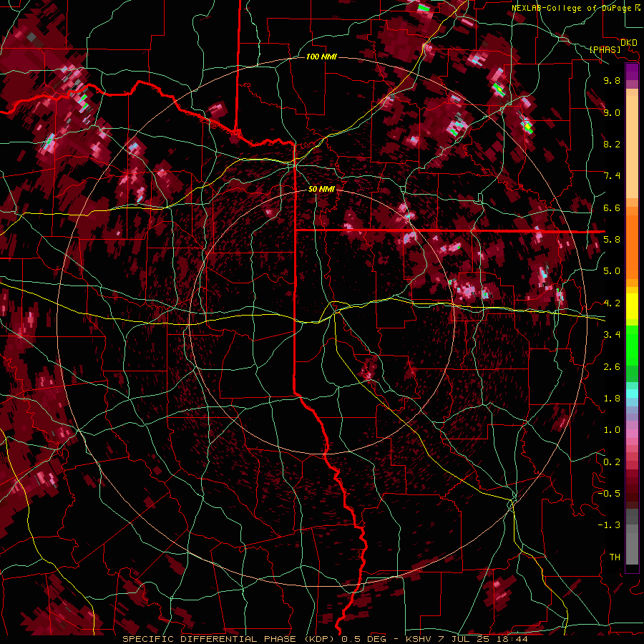Click the 50 NMI range ring label

coord(321,189)
